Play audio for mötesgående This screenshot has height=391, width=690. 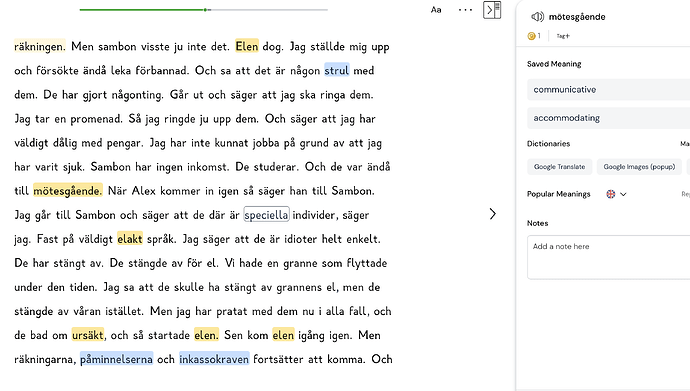point(537,17)
